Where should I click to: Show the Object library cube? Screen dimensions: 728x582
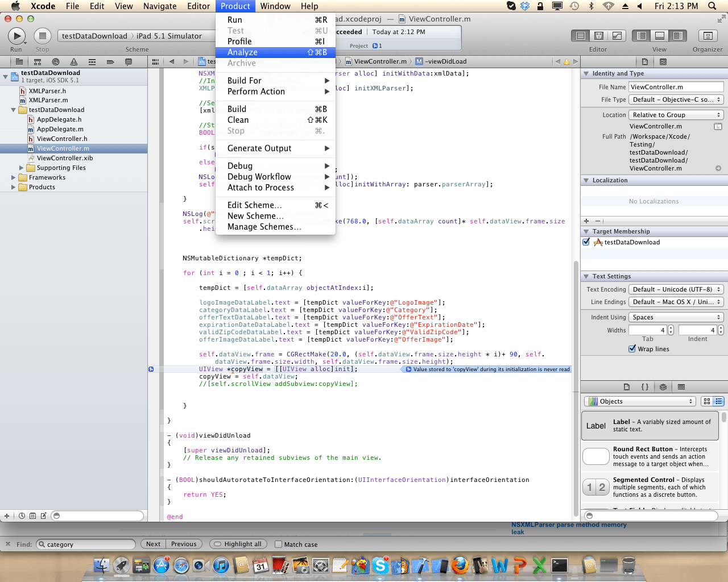pyautogui.click(x=663, y=387)
